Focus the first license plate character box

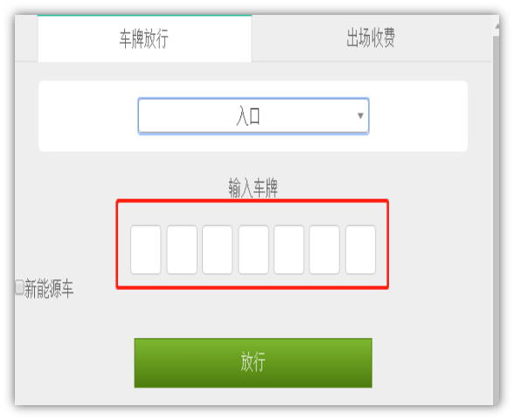145,250
